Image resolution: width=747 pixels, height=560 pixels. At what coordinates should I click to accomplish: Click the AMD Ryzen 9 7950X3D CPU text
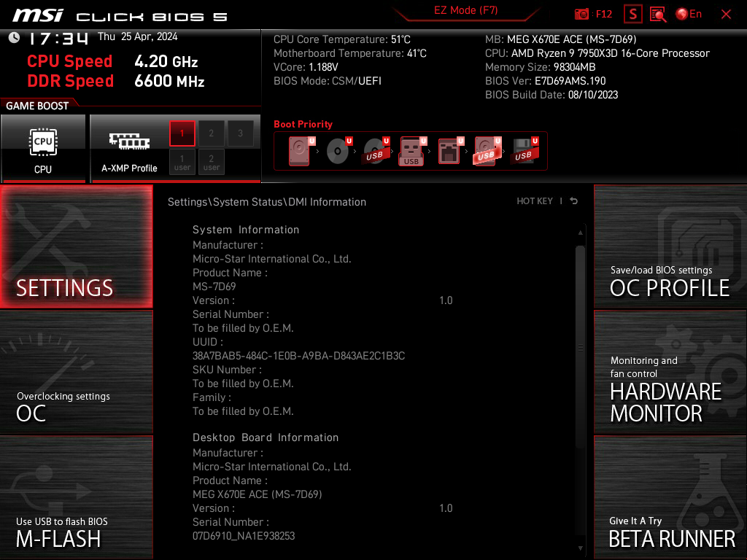611,53
